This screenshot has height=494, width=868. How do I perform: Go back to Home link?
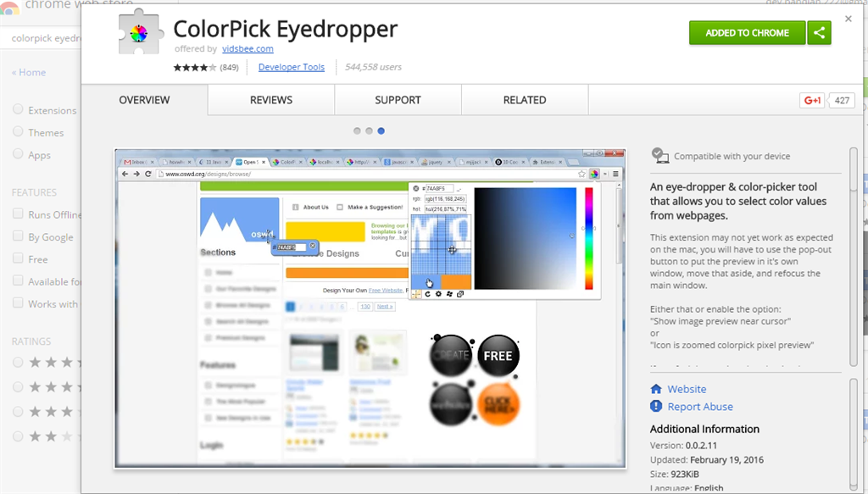click(29, 73)
